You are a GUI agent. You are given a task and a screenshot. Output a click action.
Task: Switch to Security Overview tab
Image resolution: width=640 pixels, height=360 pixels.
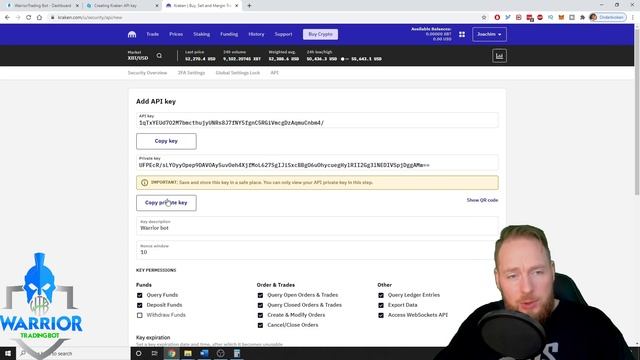pos(147,73)
